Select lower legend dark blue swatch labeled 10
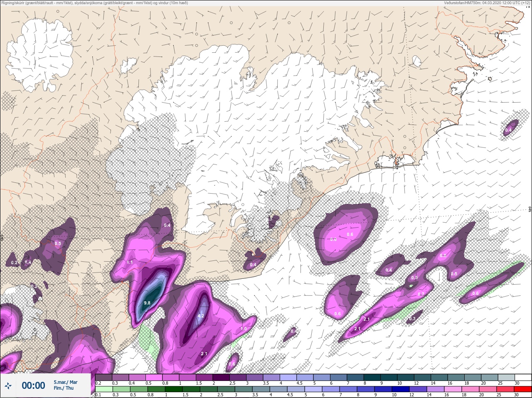Screen dimensions: 532x398 pyautogui.click(x=401, y=389)
